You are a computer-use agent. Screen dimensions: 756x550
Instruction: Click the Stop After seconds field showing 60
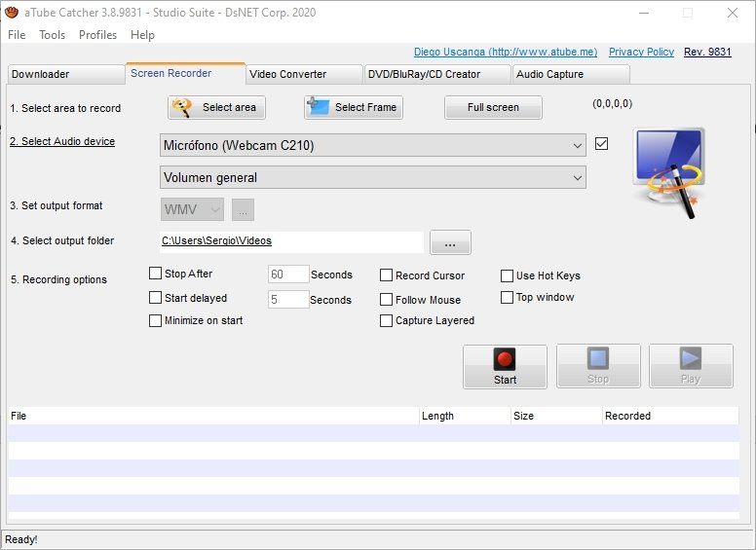288,275
